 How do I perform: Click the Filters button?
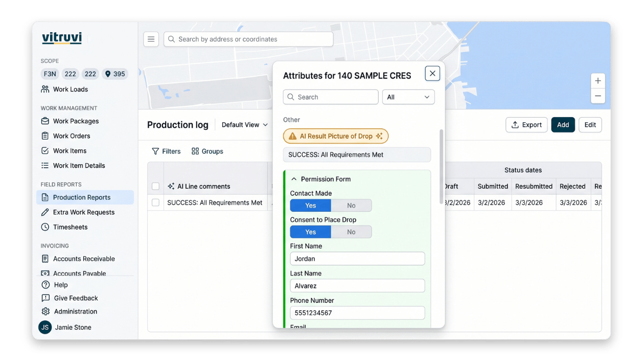(x=166, y=151)
